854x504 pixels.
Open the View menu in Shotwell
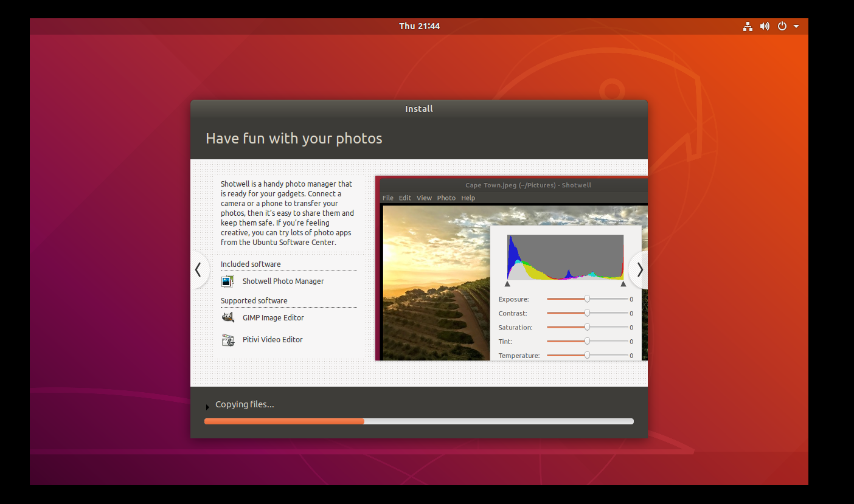(424, 198)
